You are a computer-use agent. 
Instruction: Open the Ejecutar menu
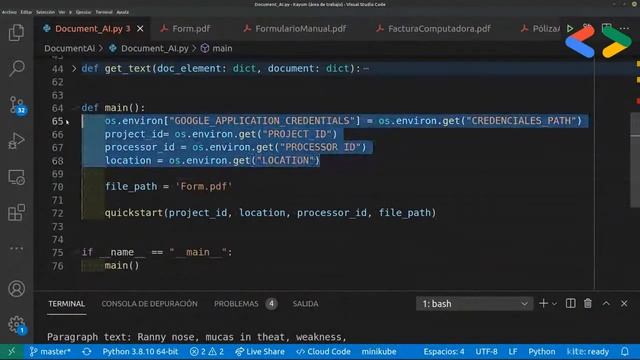[x=83, y=12]
